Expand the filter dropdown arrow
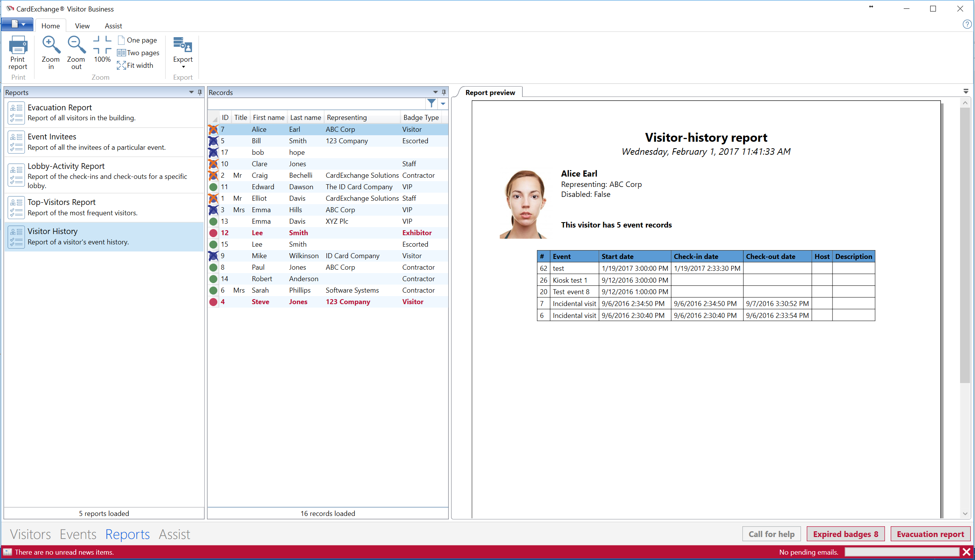The height and width of the screenshot is (560, 975). (x=443, y=103)
